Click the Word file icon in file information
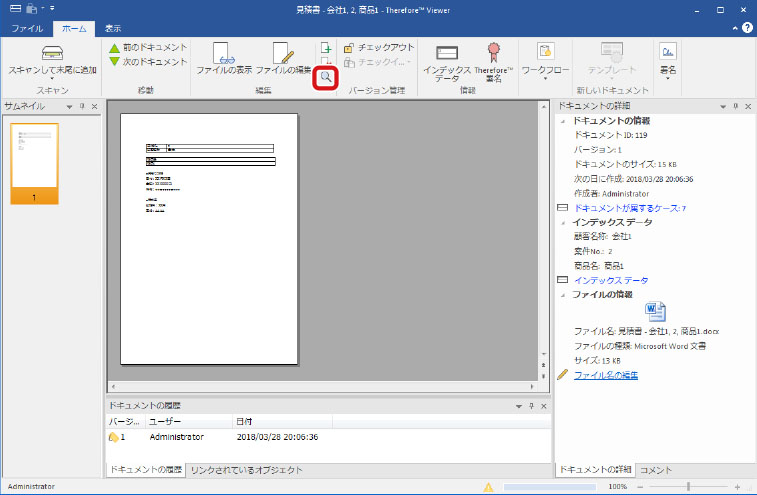The image size is (757, 495). [x=656, y=311]
